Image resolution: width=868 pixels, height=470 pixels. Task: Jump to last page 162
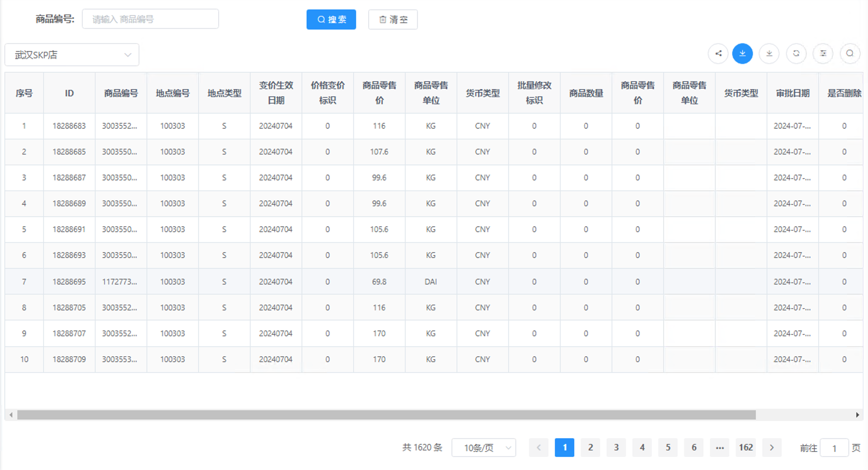(746, 447)
